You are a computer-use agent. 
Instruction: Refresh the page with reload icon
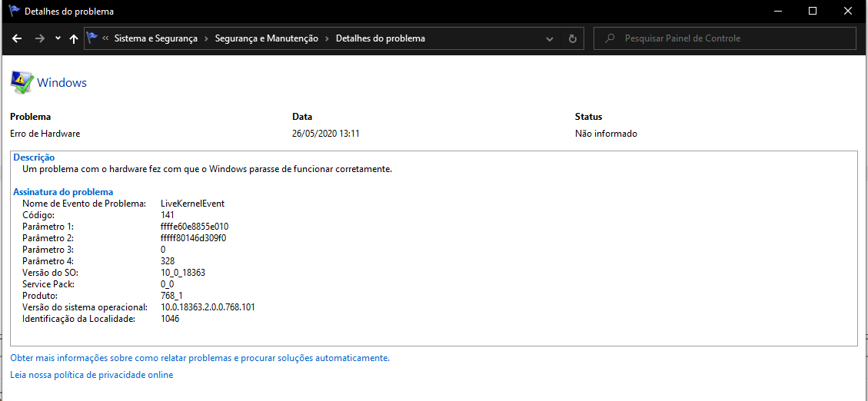point(573,38)
